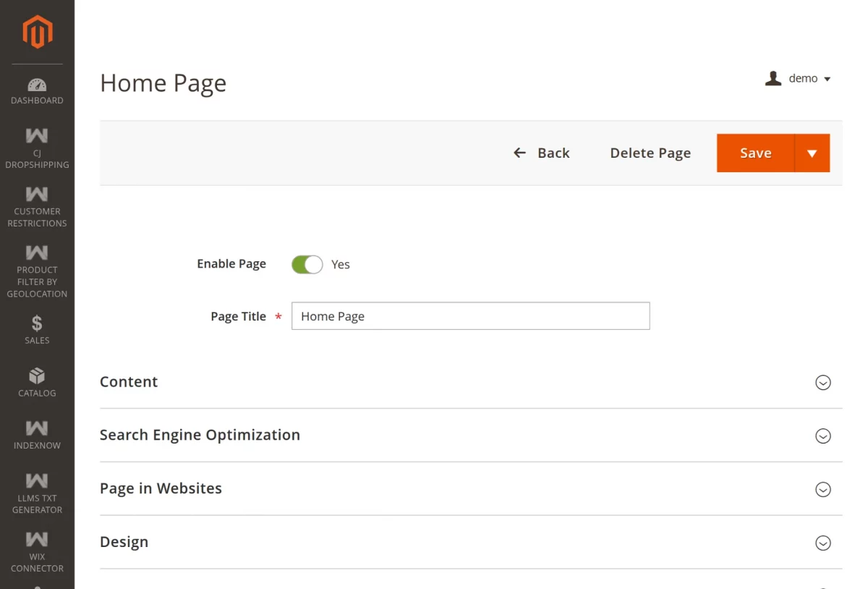The image size is (868, 589).
Task: Toggle the Enable Page switch
Action: (x=307, y=265)
